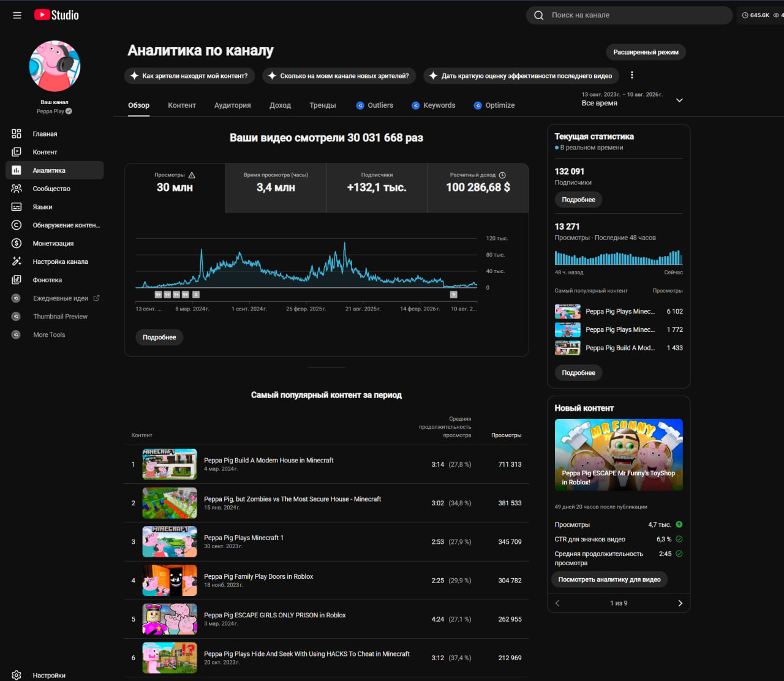This screenshot has height=681, width=784.
Task: Open Обнаружение контента in the sidebar
Action: click(x=55, y=225)
